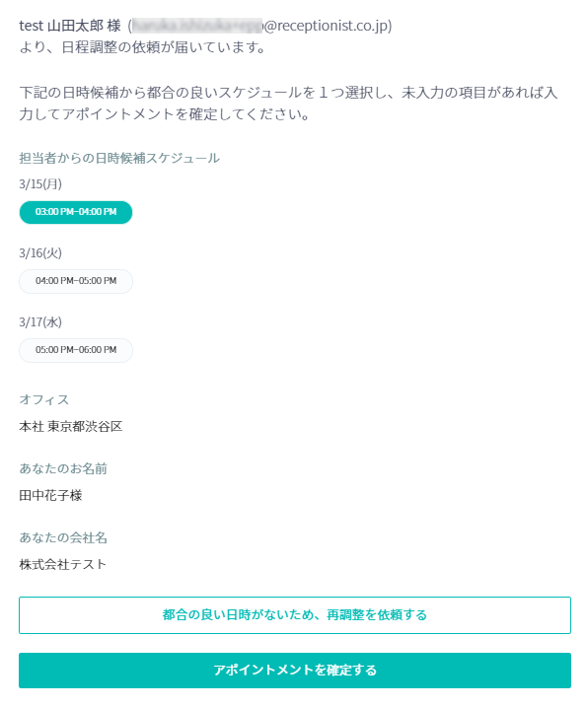Click the office address 本社 東京都渋谷区
The image size is (588, 708).
pyautogui.click(x=71, y=426)
